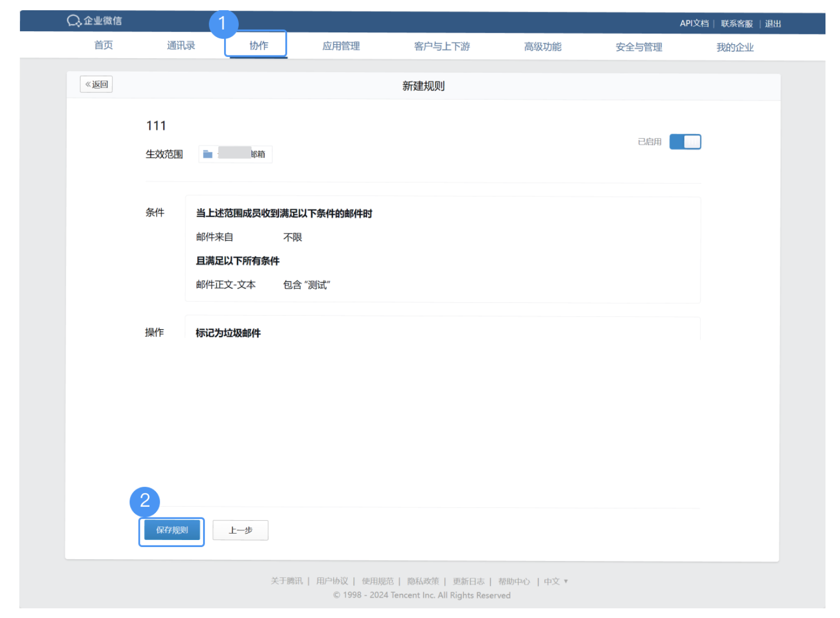The width and height of the screenshot is (840, 618).
Task: Disable the 已启用 rule toggle
Action: coord(685,141)
